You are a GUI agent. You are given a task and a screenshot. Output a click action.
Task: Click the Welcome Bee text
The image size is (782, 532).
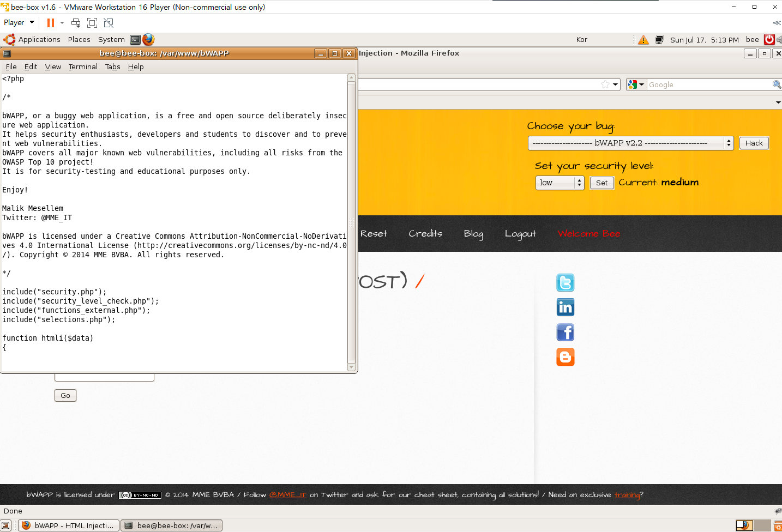[589, 233]
